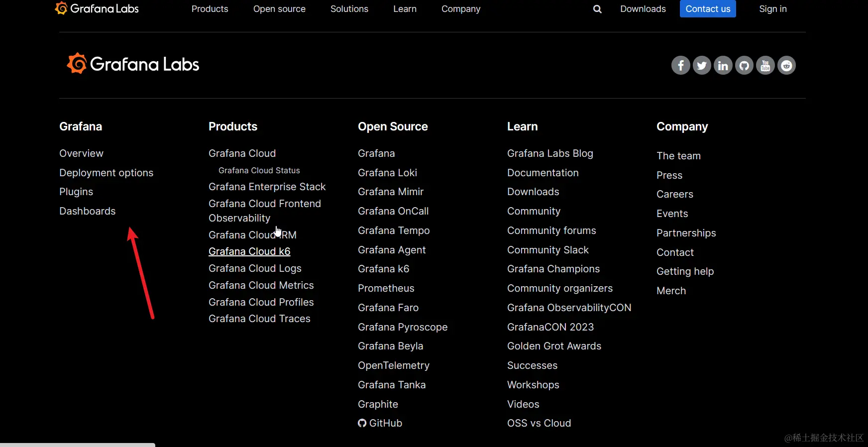Image resolution: width=868 pixels, height=447 pixels.
Task: Open the Learn nav menu
Action: (405, 9)
